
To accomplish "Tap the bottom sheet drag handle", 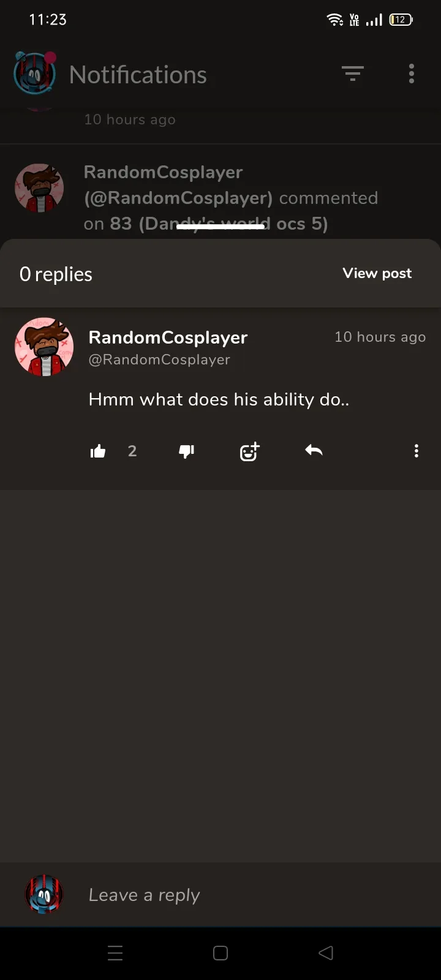I will 221,227.
